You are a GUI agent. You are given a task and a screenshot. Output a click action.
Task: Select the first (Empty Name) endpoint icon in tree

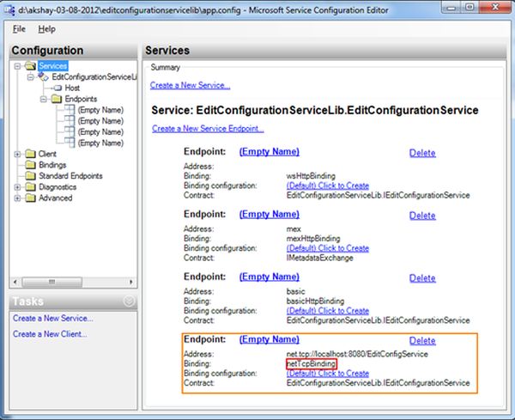point(70,109)
